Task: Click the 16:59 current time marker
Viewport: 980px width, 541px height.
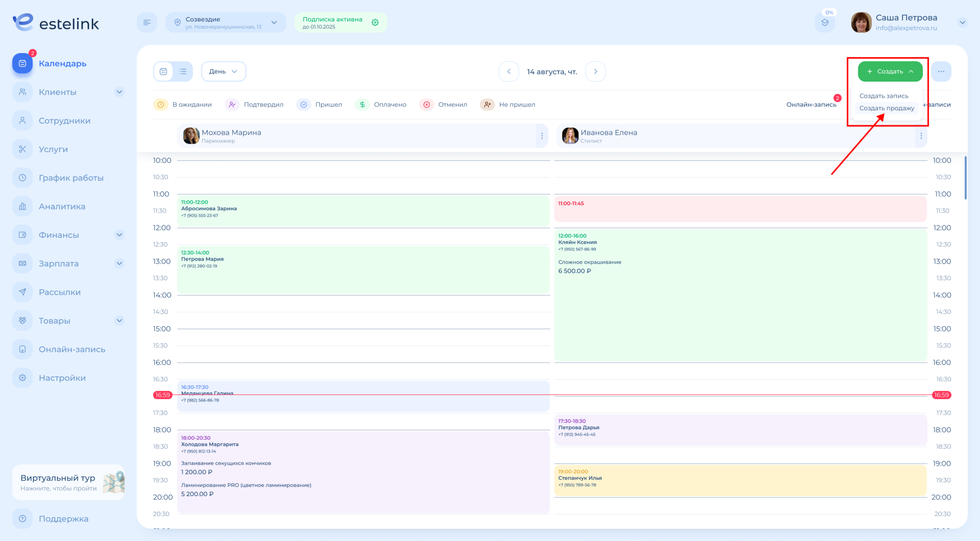Action: point(162,395)
